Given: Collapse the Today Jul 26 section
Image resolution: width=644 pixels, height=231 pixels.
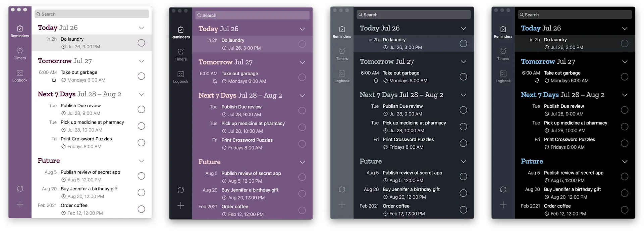Looking at the screenshot, I should 141,28.
